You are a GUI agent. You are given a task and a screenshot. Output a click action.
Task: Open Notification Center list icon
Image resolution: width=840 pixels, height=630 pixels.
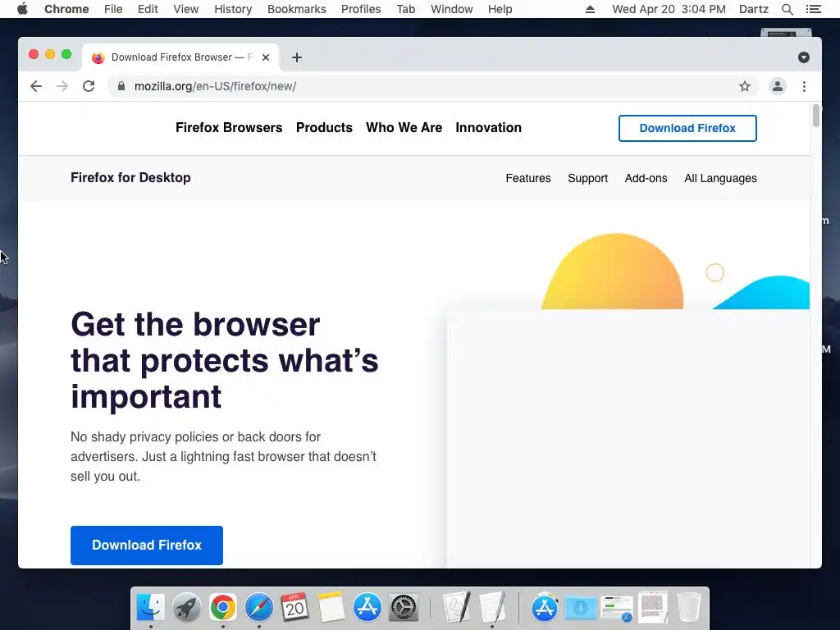pyautogui.click(x=813, y=9)
